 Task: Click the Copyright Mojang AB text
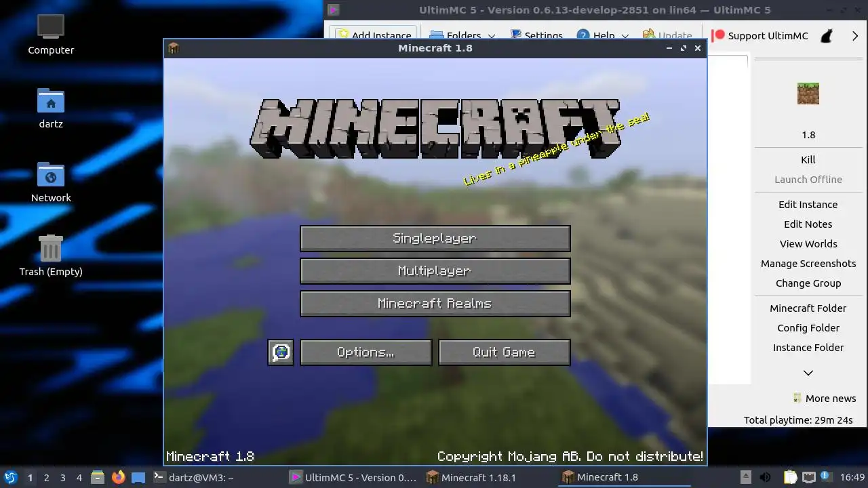pyautogui.click(x=570, y=457)
